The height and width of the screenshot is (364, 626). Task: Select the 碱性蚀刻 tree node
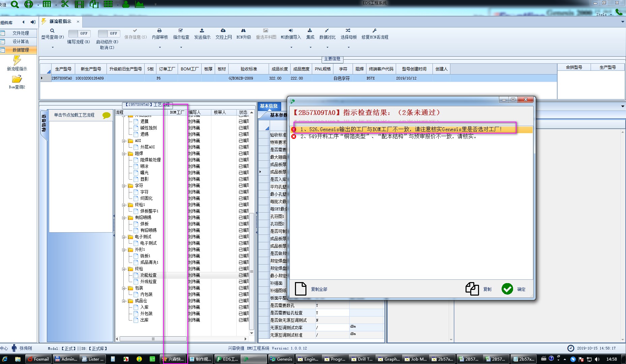click(148, 128)
